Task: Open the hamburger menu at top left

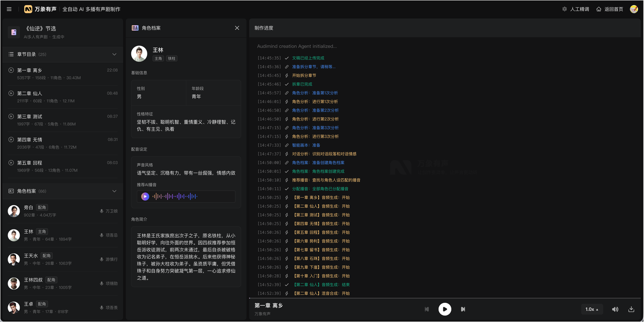Action: (x=9, y=9)
